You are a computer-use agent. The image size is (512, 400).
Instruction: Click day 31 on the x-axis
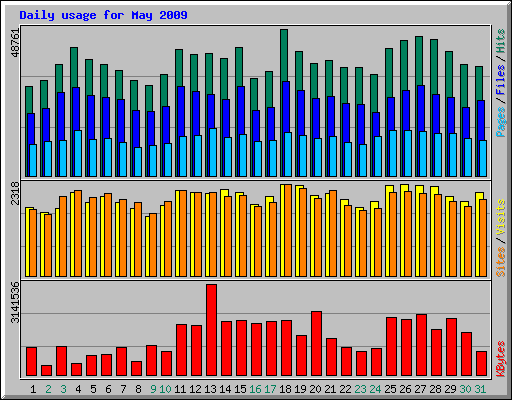(480, 389)
